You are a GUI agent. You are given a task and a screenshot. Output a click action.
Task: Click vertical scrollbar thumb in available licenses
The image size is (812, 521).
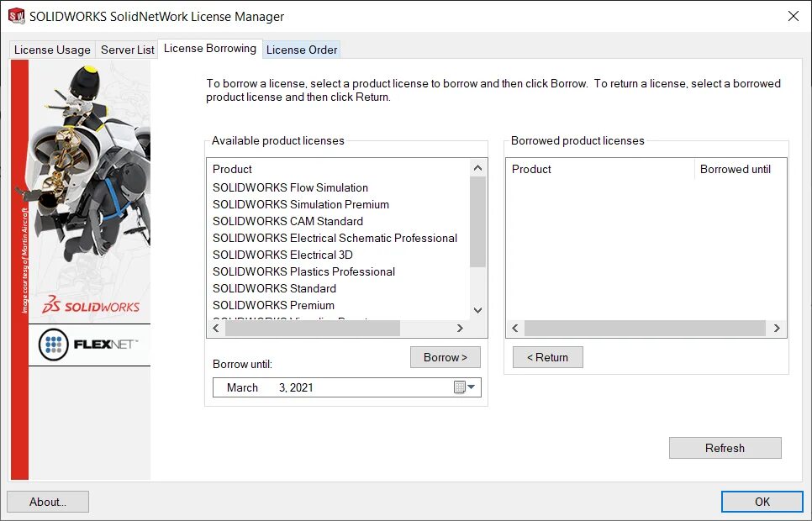pos(477,222)
